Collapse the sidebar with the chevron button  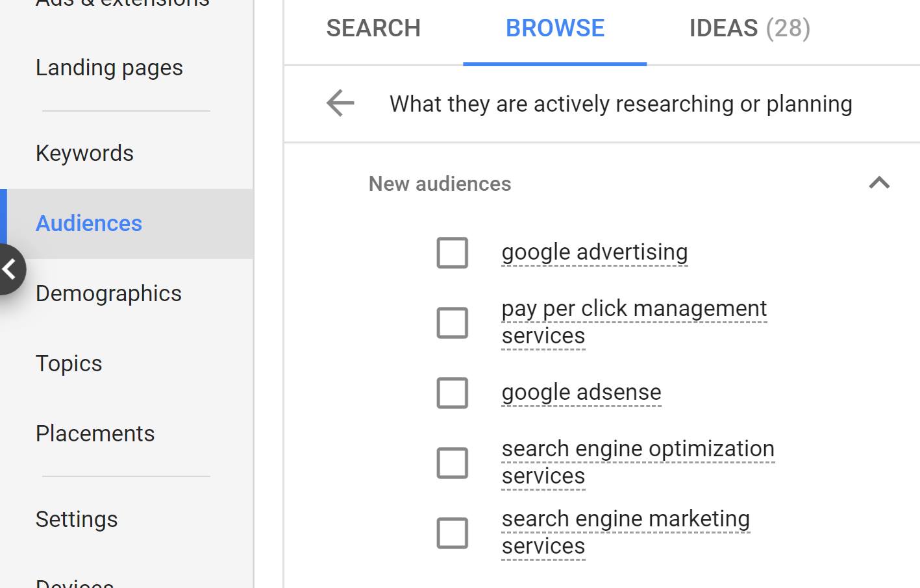pyautogui.click(x=10, y=269)
